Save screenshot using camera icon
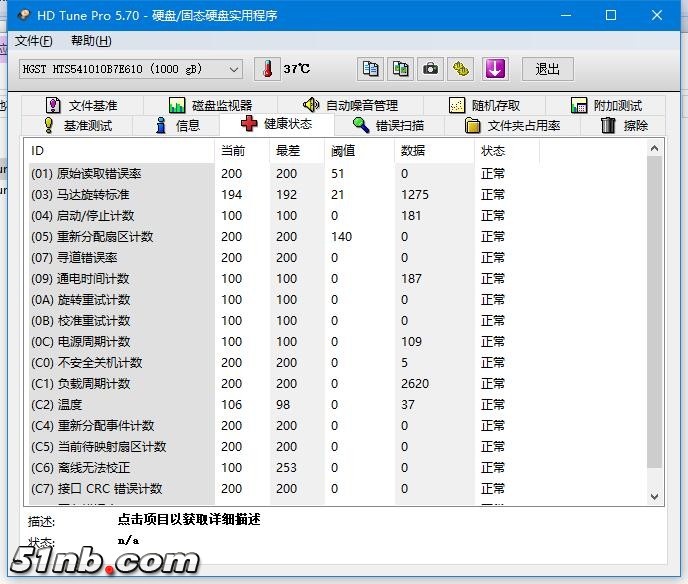This screenshot has height=584, width=688. coord(430,69)
